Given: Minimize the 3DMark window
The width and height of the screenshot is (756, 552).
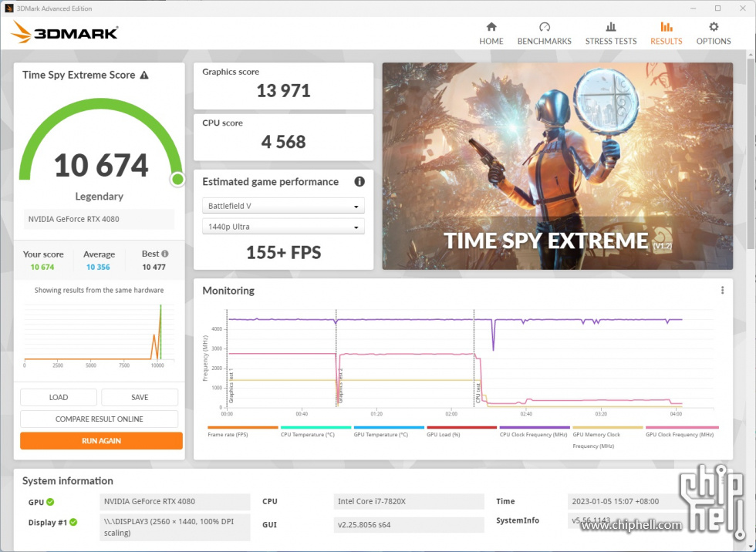Looking at the screenshot, I should coord(693,8).
